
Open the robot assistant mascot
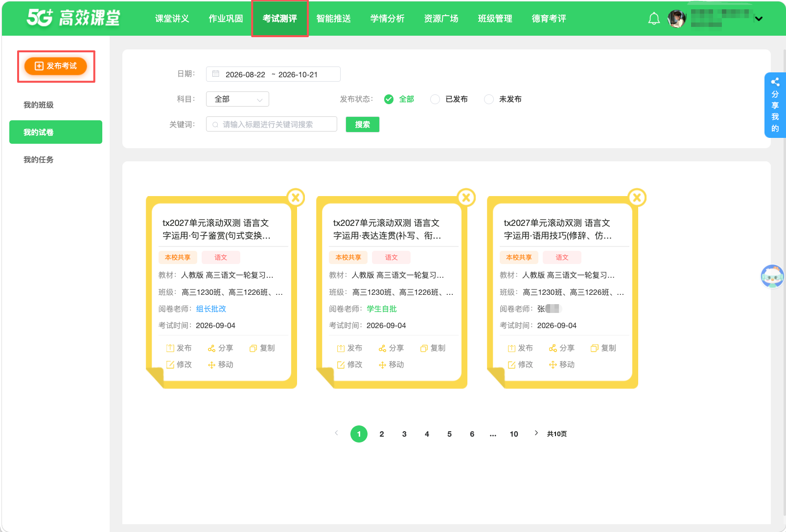pyautogui.click(x=772, y=276)
